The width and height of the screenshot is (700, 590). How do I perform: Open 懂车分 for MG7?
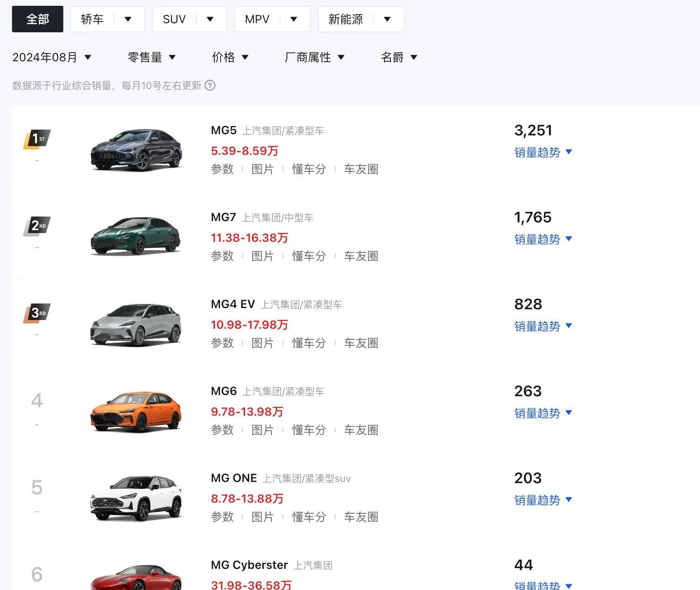pos(309,256)
